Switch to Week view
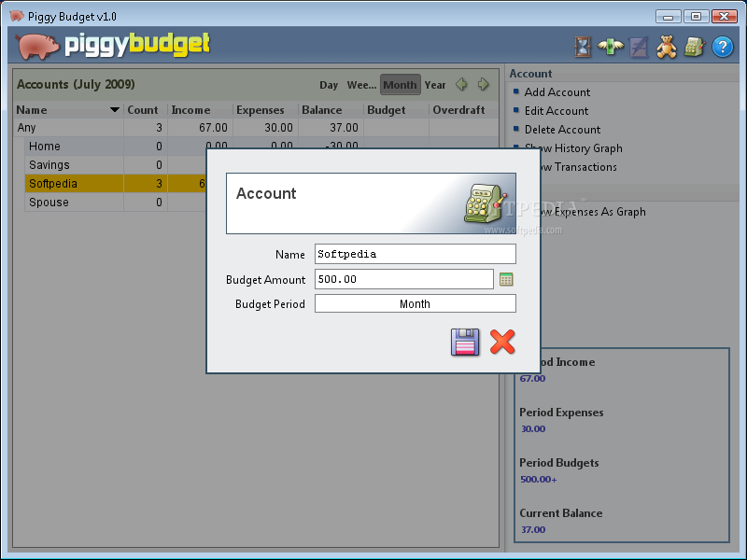 click(x=361, y=85)
